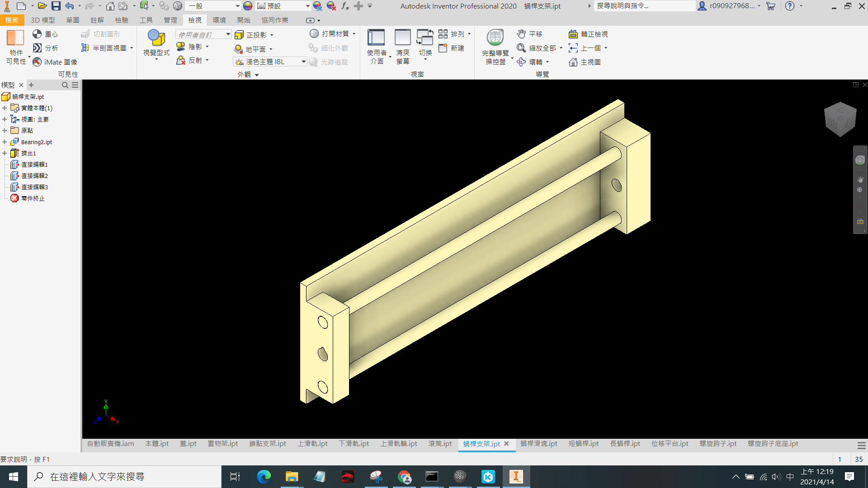868x488 pixels.
Task: Switch to the 蝸桿滑塊.ipt document tab
Action: pos(538,444)
